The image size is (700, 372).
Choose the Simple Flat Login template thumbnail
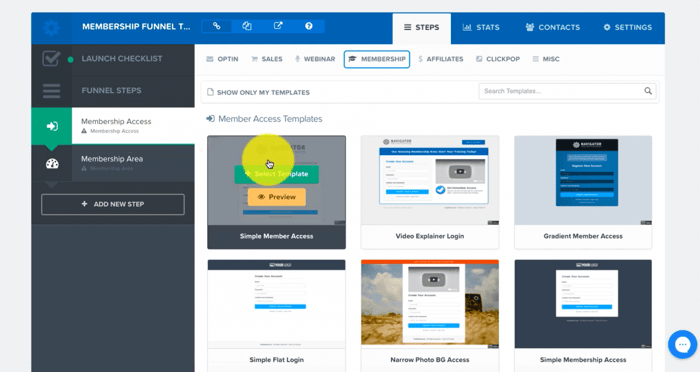coord(276,304)
